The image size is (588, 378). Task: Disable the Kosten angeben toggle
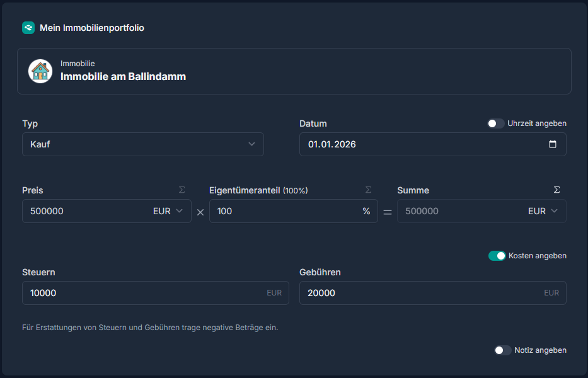499,256
